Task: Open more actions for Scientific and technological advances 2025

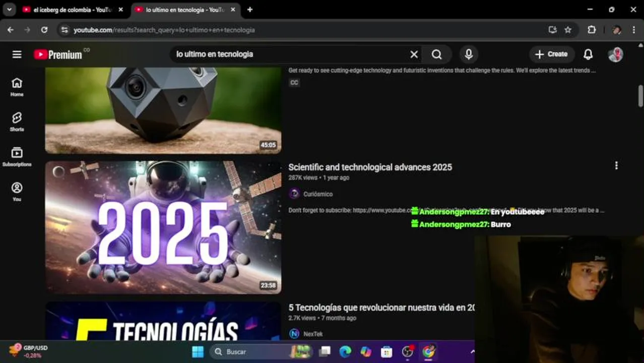Action: (616, 165)
